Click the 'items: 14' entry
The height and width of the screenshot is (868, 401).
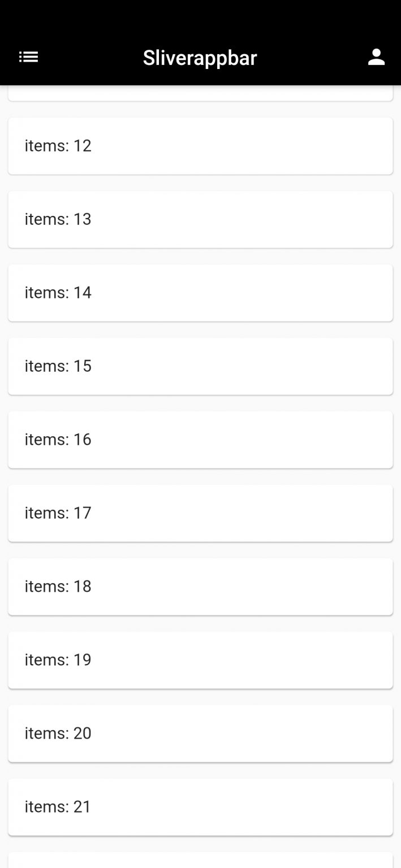tap(200, 293)
